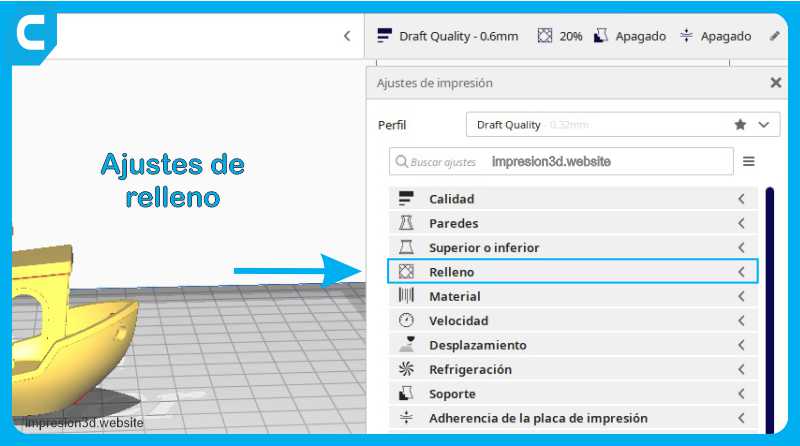Expand the Material section chevron
Image resolution: width=800 pixels, height=446 pixels.
click(x=741, y=296)
